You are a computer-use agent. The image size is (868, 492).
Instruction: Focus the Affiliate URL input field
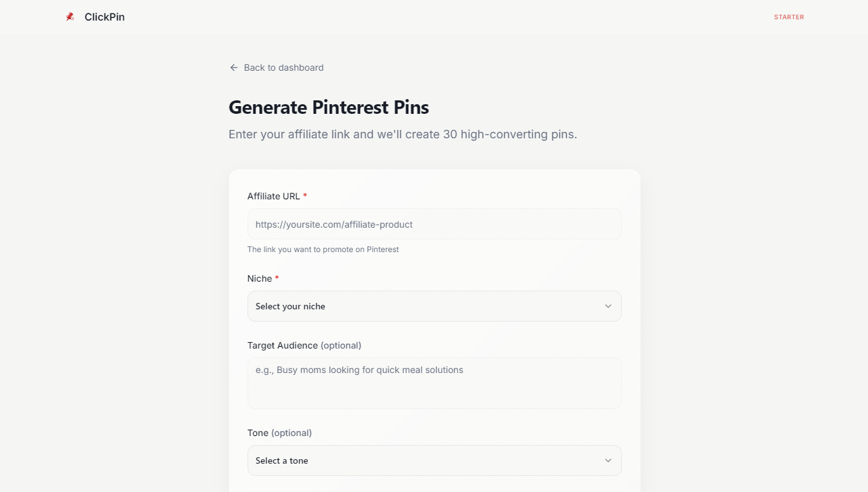click(x=434, y=224)
